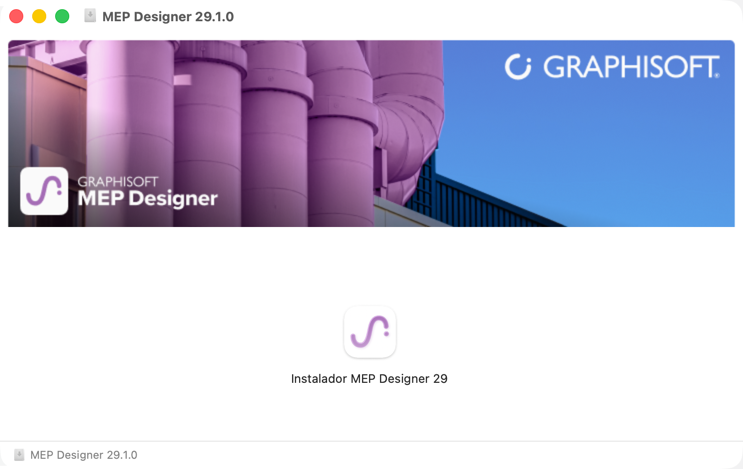The image size is (743, 469).
Task: Click the disk icon in the bottom path bar
Action: click(x=19, y=455)
